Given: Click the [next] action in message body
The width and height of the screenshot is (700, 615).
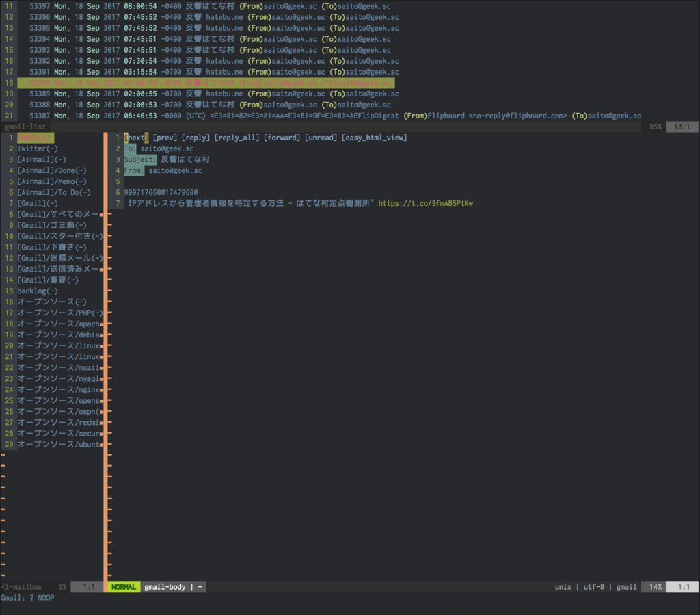Looking at the screenshot, I should (x=136, y=138).
